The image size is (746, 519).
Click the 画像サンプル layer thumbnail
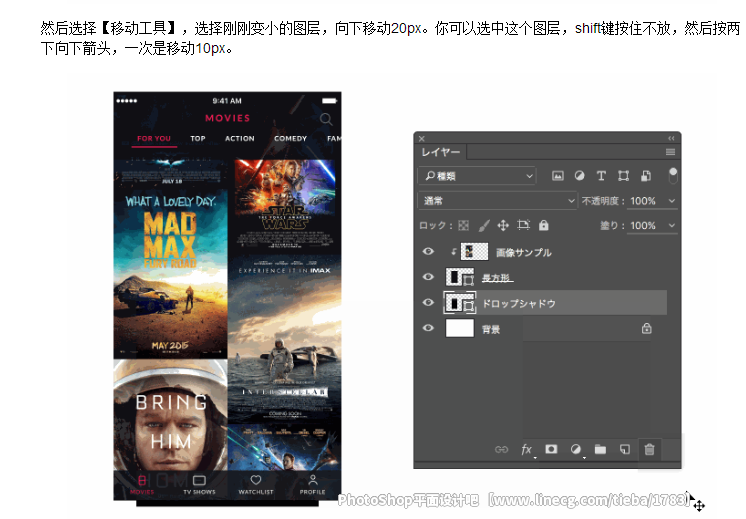(474, 251)
